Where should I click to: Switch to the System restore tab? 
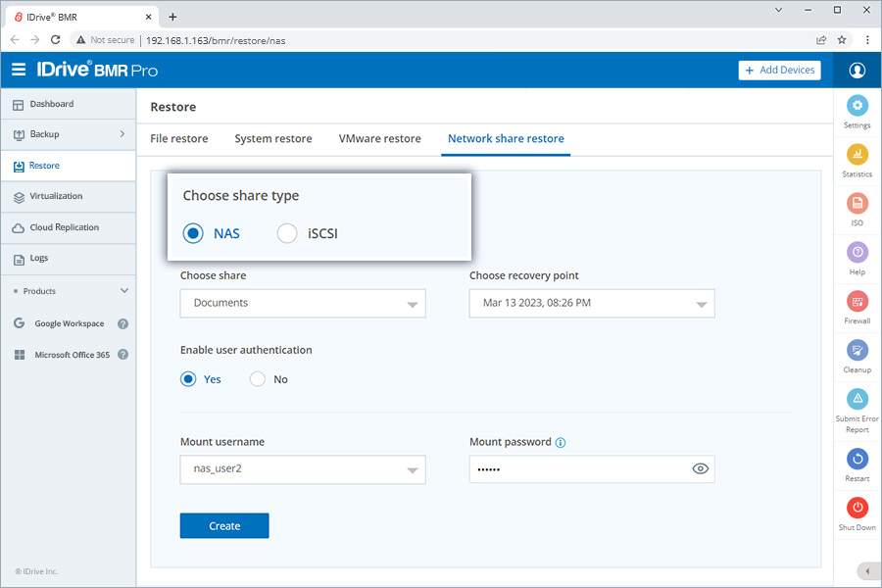272,138
